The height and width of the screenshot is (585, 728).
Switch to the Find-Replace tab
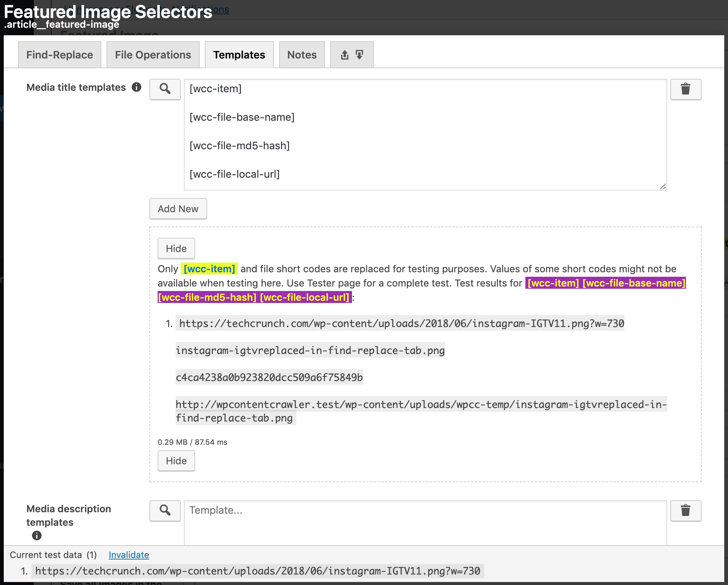click(x=59, y=54)
